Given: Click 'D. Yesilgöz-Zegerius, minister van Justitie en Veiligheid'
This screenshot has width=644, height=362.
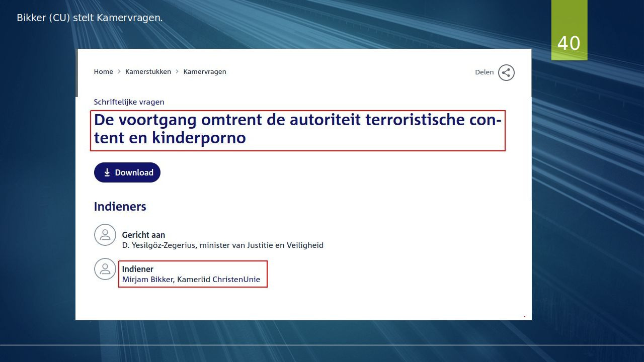Looking at the screenshot, I should click(x=223, y=245).
